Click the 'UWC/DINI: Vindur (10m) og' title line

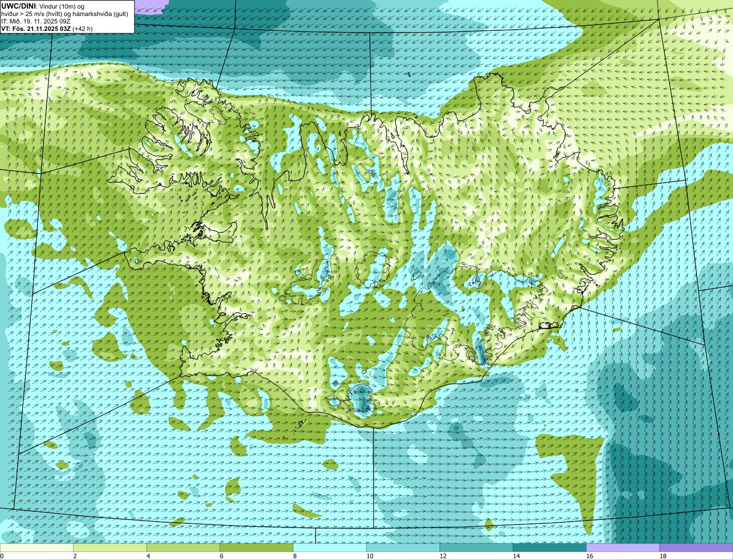click(x=43, y=6)
